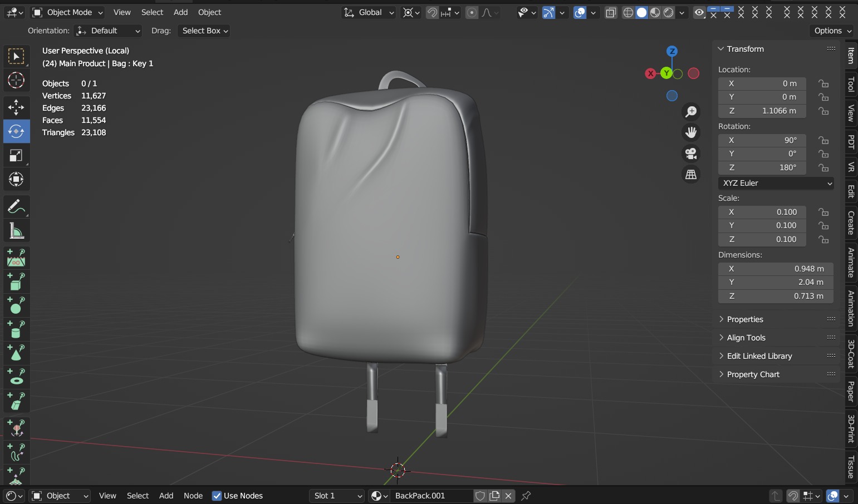858x504 pixels.
Task: Open the Drag Select Box dropdown
Action: [204, 31]
